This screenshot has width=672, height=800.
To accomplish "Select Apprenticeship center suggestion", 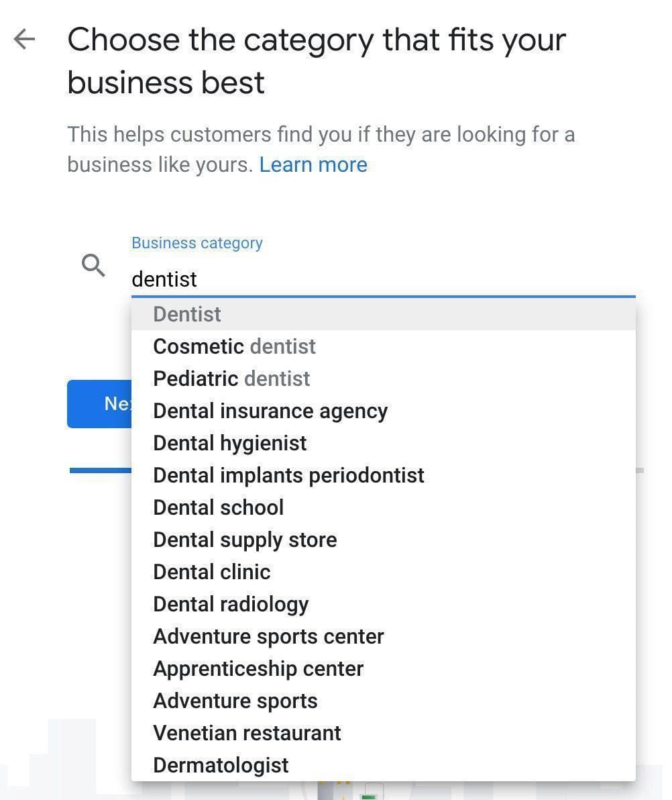I will (x=258, y=668).
